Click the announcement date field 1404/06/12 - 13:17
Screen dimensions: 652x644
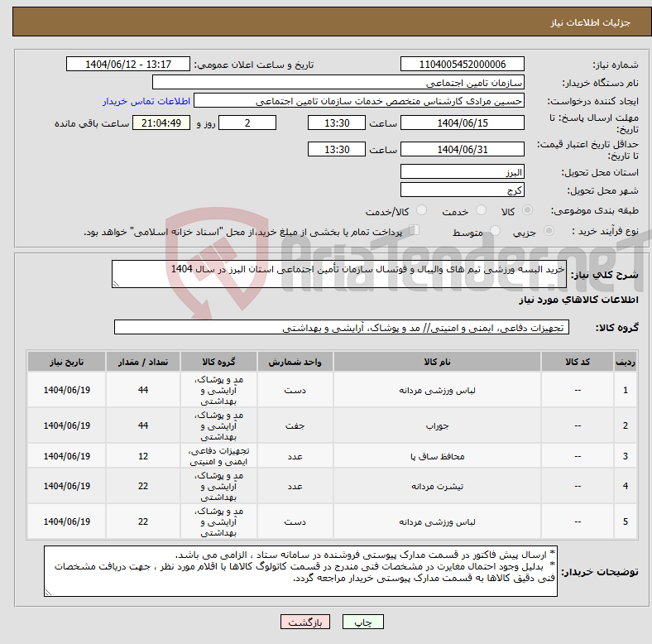click(128, 64)
